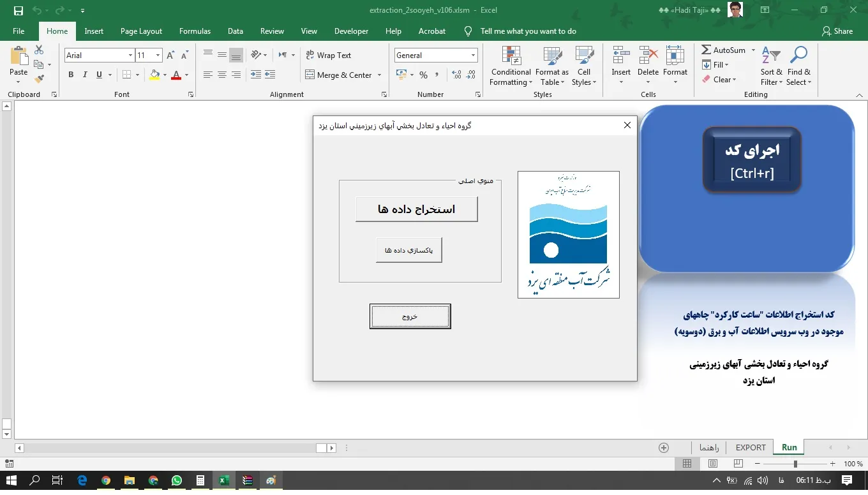The height and width of the screenshot is (495, 868).
Task: Open the Developer ribbon tab
Action: click(x=351, y=31)
